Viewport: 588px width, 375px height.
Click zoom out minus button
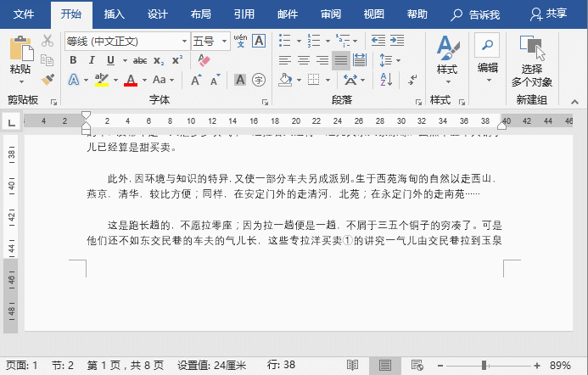(440, 366)
